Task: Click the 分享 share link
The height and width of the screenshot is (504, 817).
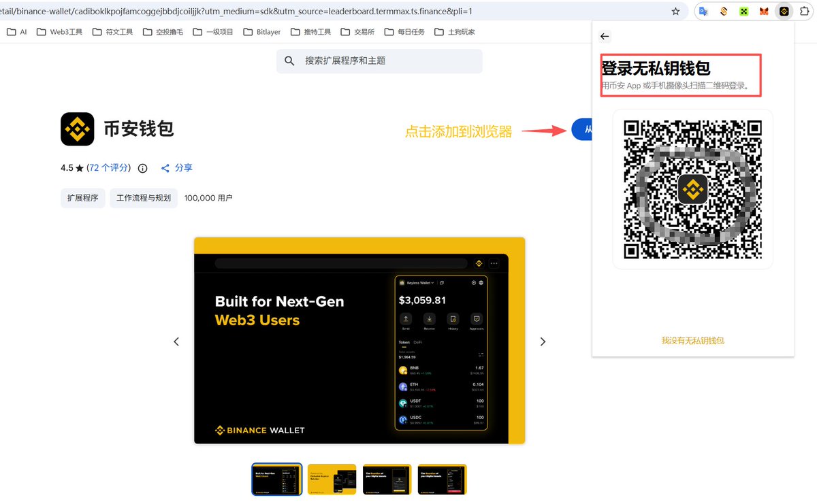Action: coord(184,168)
